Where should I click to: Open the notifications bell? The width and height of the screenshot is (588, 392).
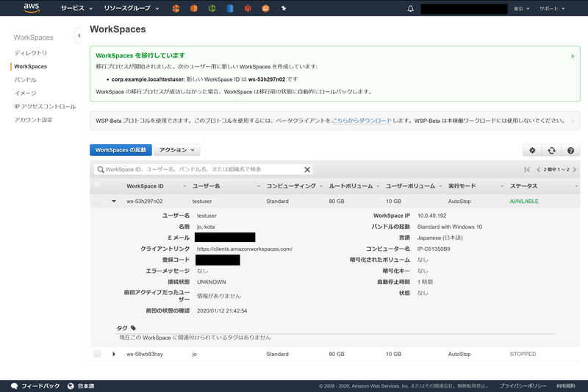[x=411, y=8]
